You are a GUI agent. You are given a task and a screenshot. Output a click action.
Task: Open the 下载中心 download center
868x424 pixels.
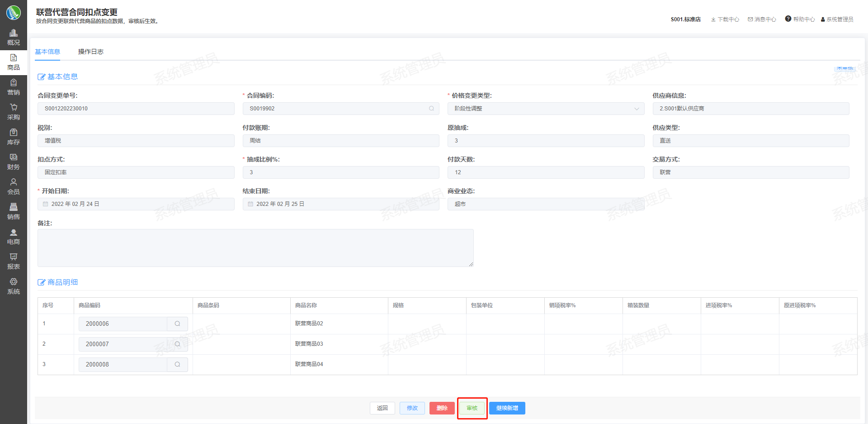pos(725,19)
